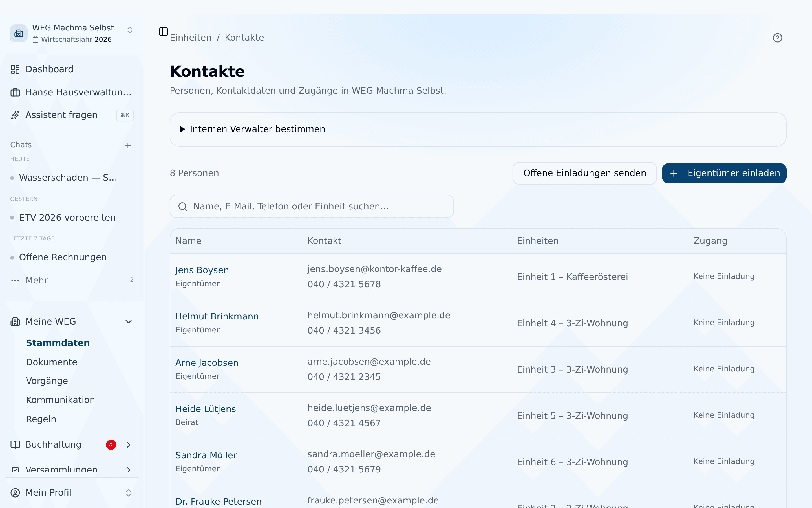This screenshot has width=812, height=508.
Task: Open Regeln in the sidebar
Action: (41, 419)
